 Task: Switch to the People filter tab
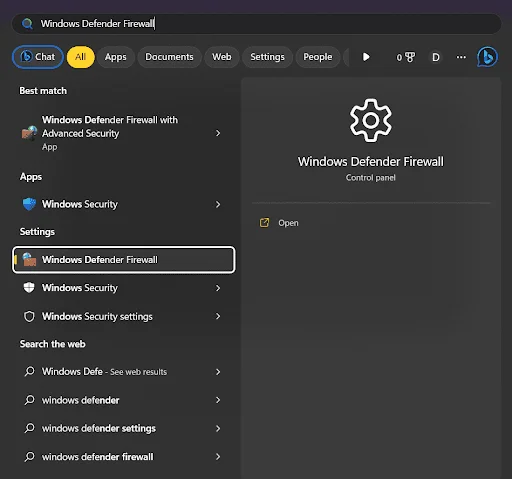pyautogui.click(x=317, y=57)
